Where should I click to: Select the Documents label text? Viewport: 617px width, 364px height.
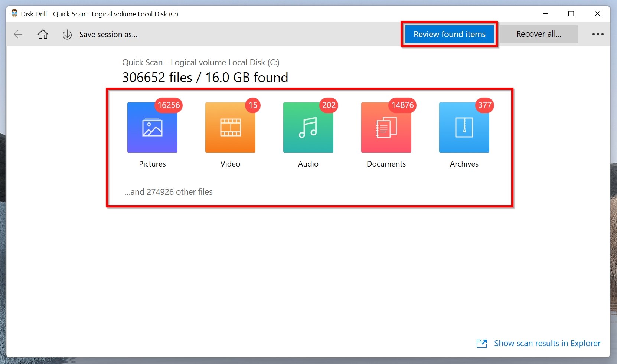pyautogui.click(x=386, y=164)
